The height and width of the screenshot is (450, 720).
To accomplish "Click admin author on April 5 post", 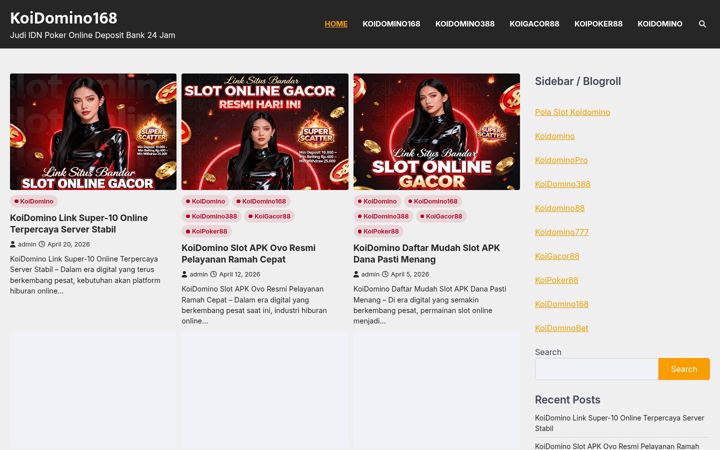I will pyautogui.click(x=370, y=274).
